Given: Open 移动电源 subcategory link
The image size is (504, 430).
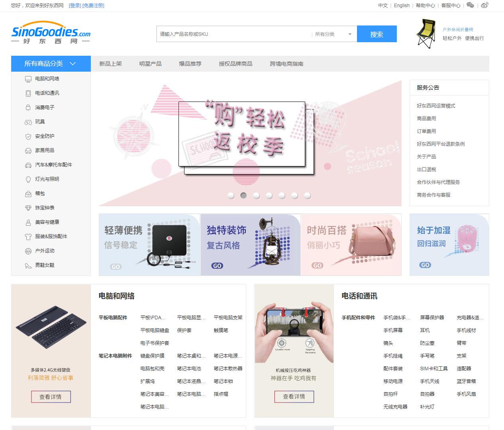Looking at the screenshot, I should 393,381.
